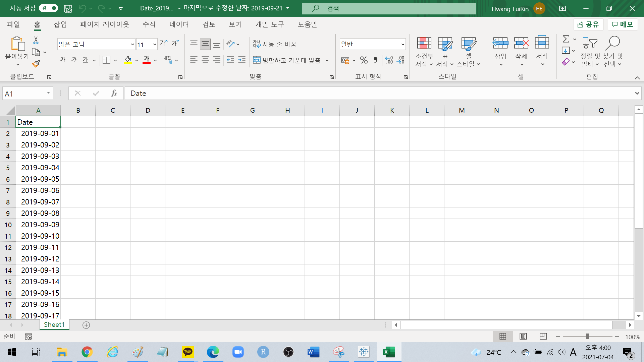The image size is (644, 362).
Task: Click the Cut scissors icon
Action: tap(36, 40)
